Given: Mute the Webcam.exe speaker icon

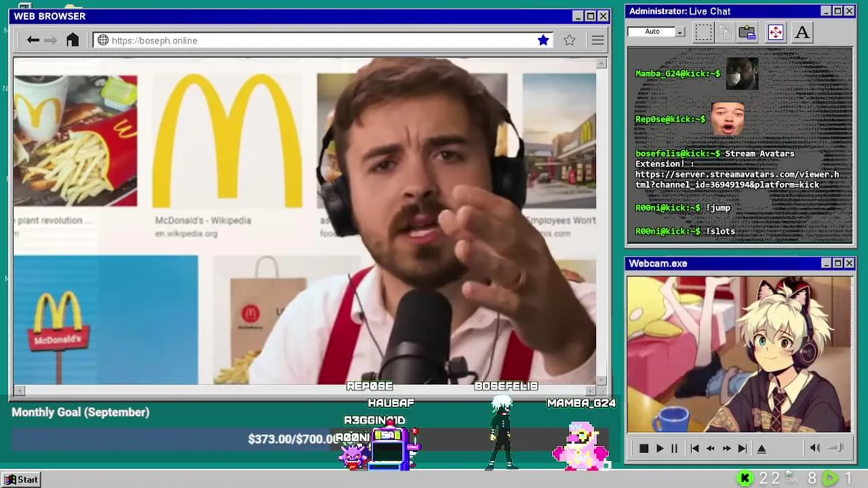Looking at the screenshot, I should (815, 447).
